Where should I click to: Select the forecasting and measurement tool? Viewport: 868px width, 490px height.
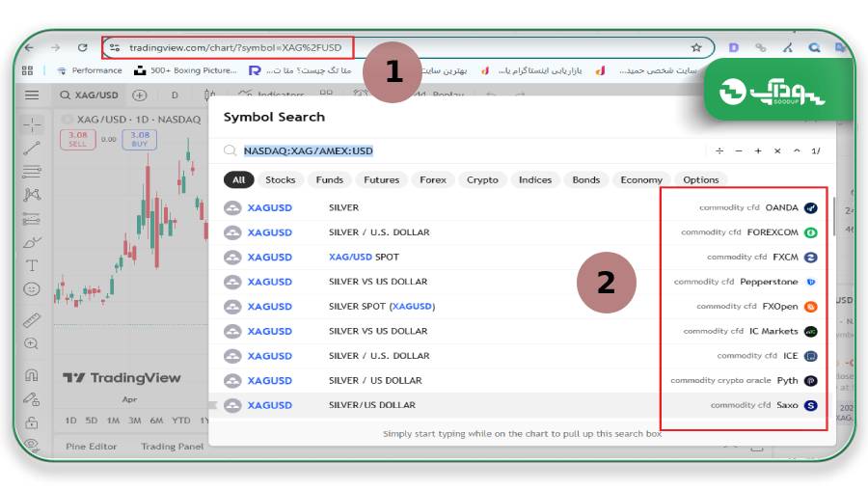pyautogui.click(x=32, y=219)
